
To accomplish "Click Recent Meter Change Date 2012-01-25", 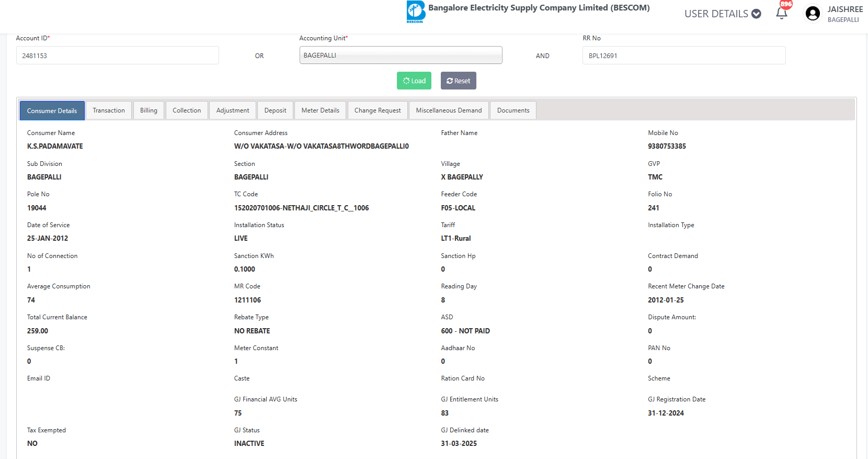I will (666, 300).
